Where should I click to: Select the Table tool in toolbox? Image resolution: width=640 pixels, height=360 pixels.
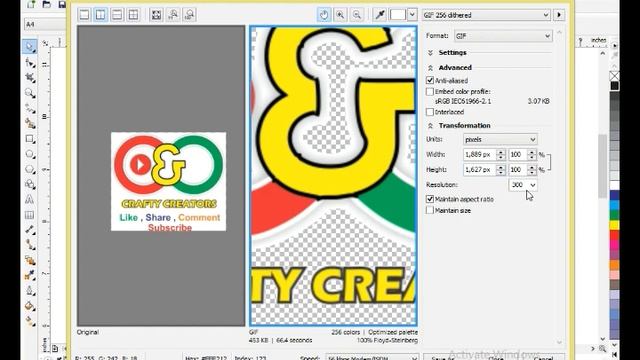tap(30, 215)
